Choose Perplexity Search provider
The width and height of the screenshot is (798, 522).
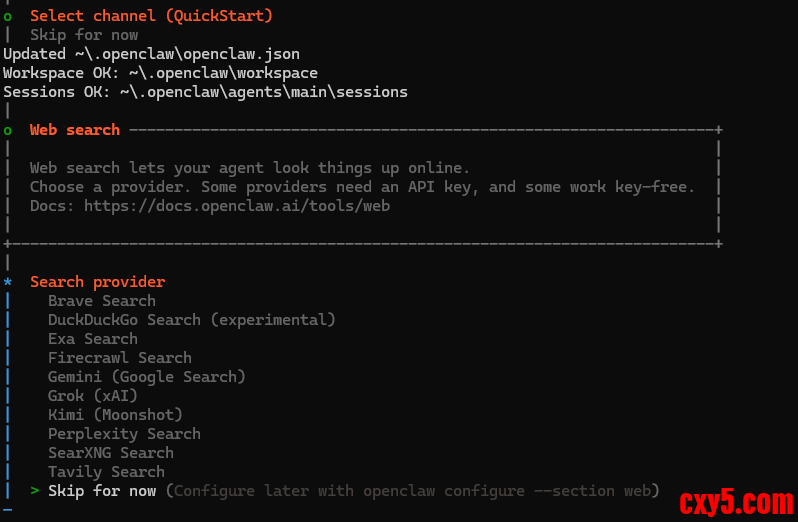pos(124,434)
